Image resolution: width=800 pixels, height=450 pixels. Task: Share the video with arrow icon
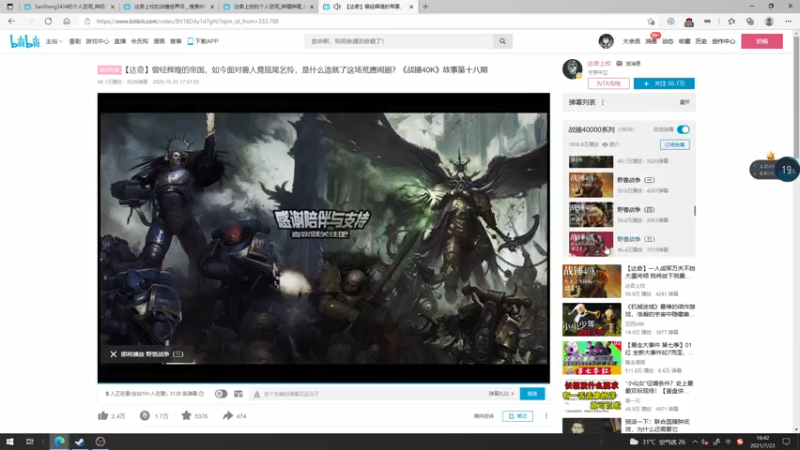point(228,416)
